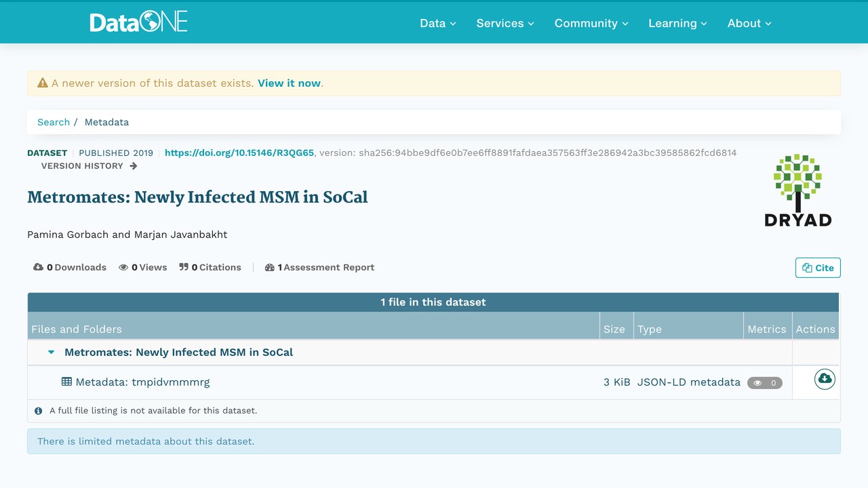Open the Data dropdown menu

(x=438, y=23)
